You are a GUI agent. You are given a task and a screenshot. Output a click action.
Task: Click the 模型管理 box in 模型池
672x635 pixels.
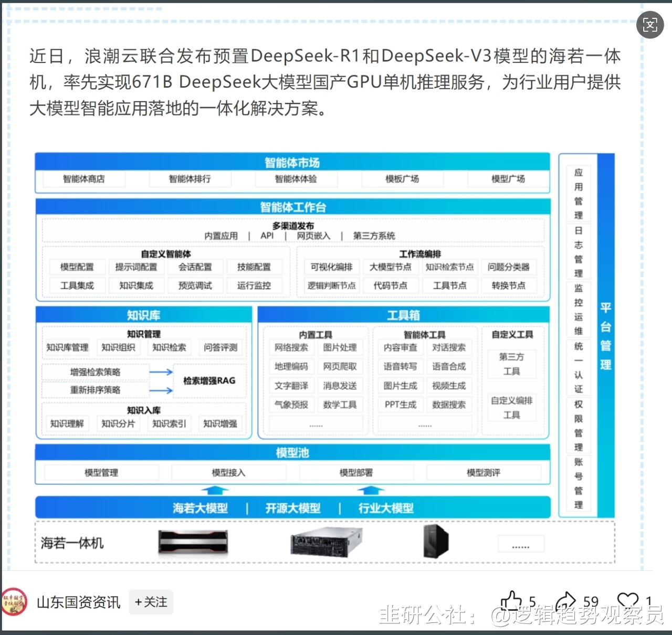(101, 472)
